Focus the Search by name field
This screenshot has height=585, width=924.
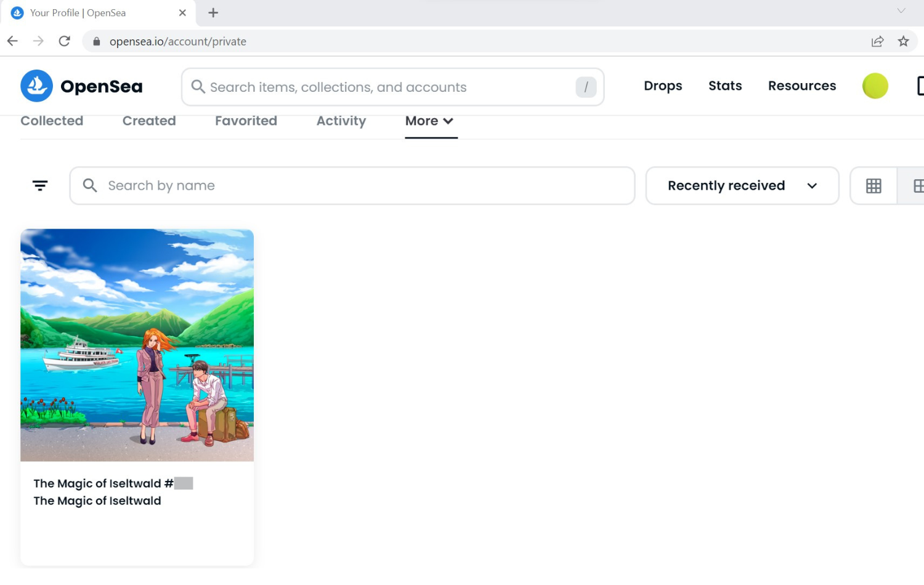(352, 185)
